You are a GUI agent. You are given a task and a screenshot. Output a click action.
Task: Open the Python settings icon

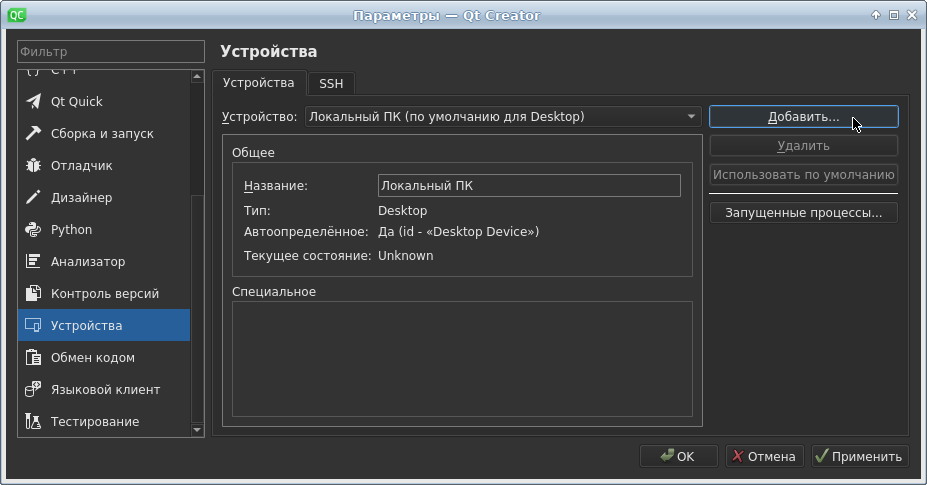33,230
